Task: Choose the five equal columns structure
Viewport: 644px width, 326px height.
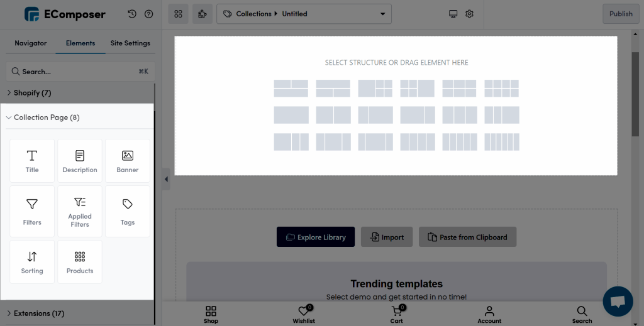Action: click(x=460, y=142)
